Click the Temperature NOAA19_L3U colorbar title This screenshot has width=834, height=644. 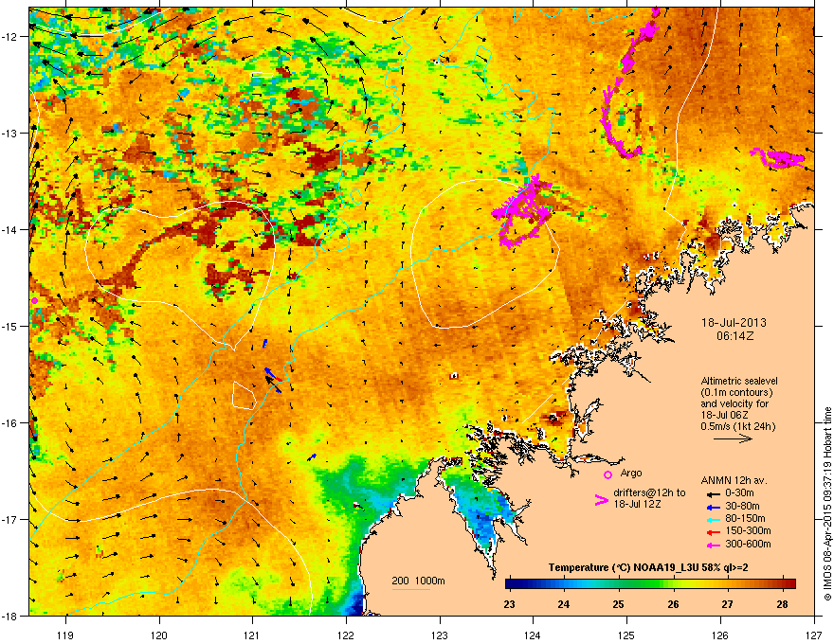[648, 567]
